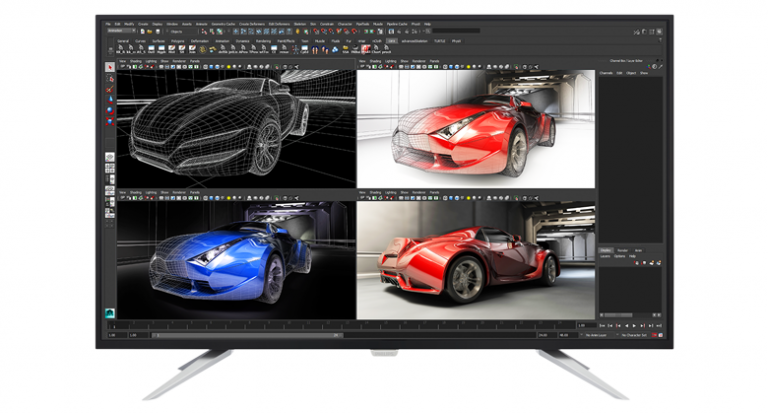The width and height of the screenshot is (768, 414).
Task: Open the Options menu in Layer Editor
Action: (620, 256)
